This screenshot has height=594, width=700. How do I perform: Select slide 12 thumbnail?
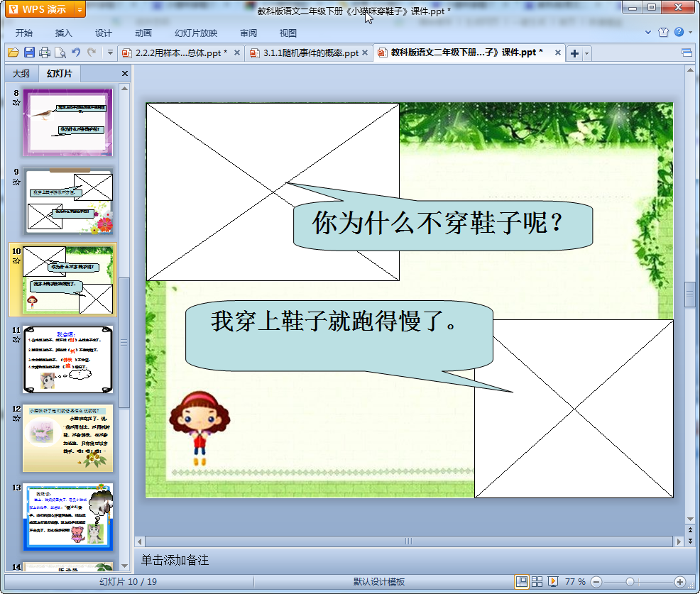click(x=68, y=439)
